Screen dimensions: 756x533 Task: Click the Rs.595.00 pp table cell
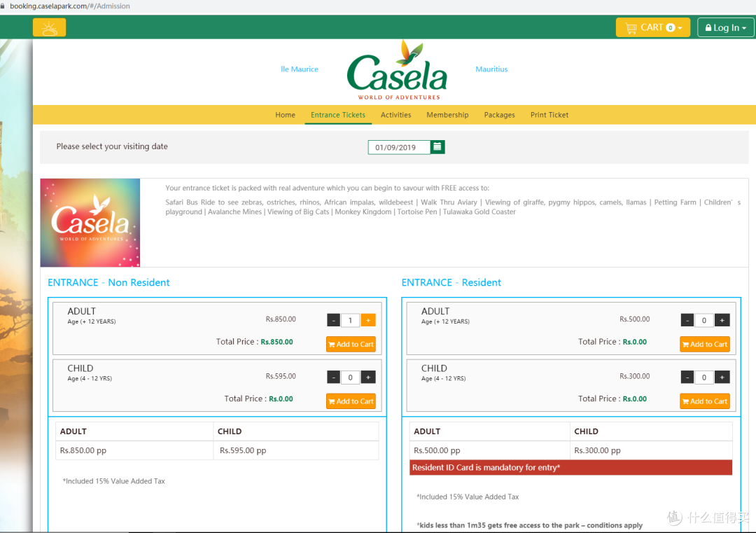click(296, 450)
